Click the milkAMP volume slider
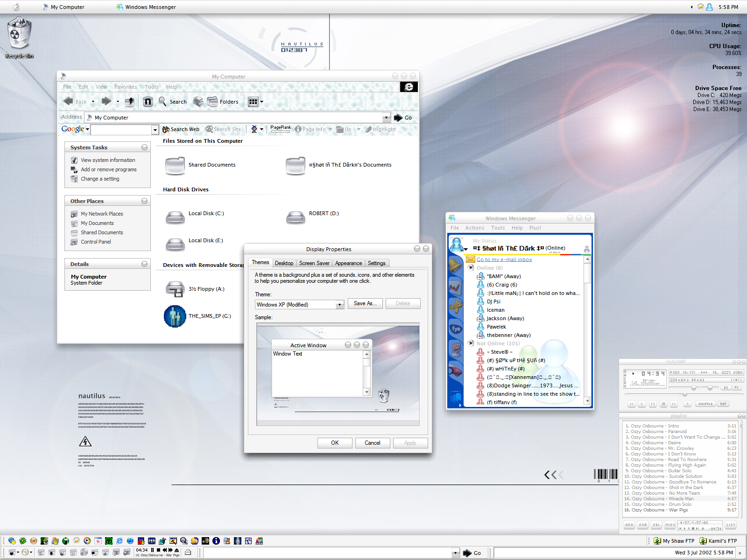This screenshot has height=560, width=747. point(694,388)
